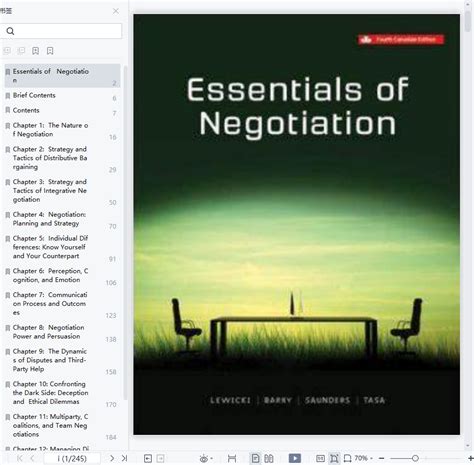Screen dimensions: 474x465
Task: Jump to the last page
Action: pyautogui.click(x=124, y=458)
